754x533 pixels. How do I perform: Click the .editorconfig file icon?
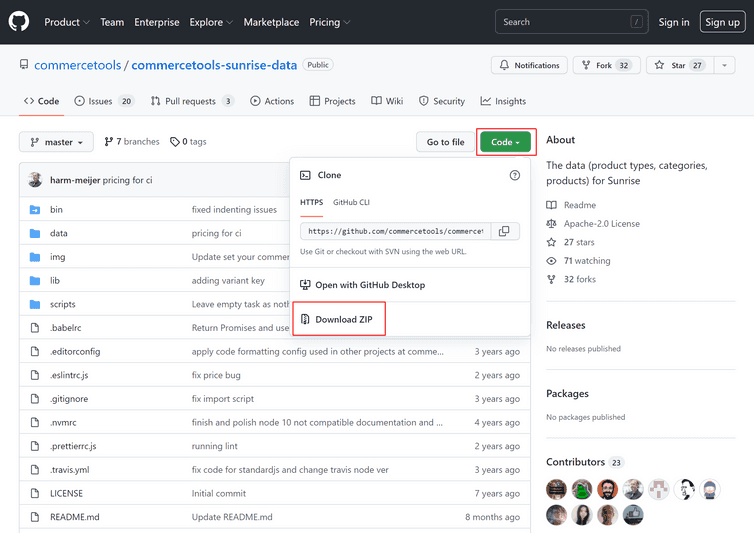[35, 351]
